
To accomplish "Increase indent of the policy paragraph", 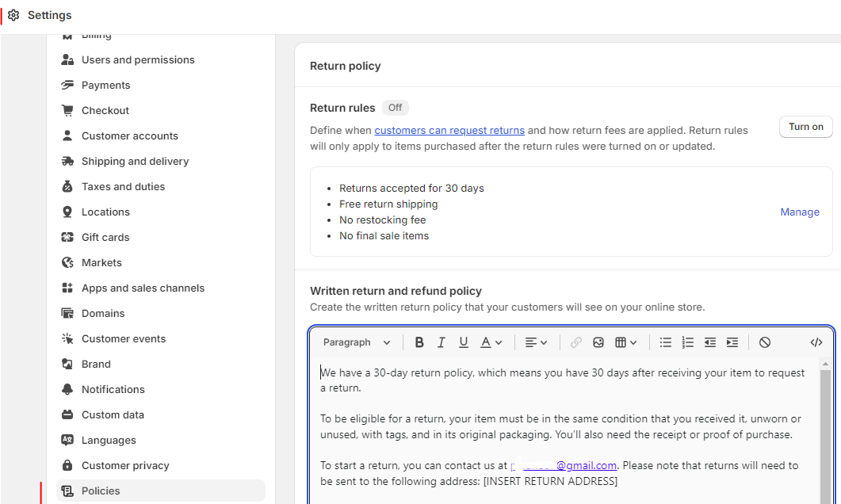I will 732,342.
